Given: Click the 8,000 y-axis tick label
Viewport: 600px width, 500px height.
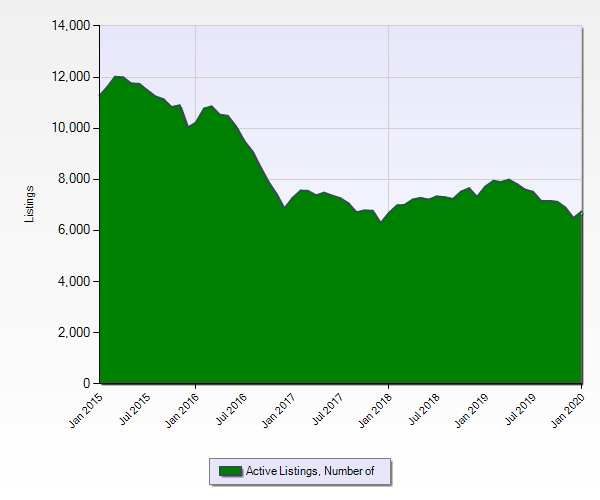Looking at the screenshot, I should tap(73, 179).
